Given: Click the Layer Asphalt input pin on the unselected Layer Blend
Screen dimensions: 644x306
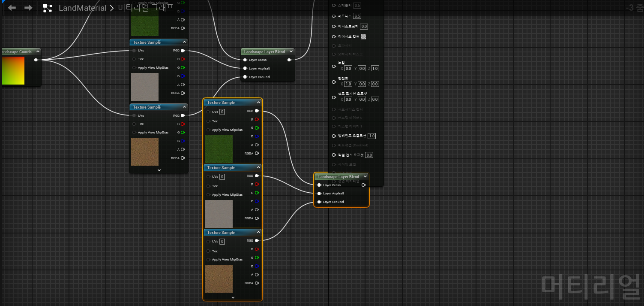Looking at the screenshot, I should pos(245,68).
